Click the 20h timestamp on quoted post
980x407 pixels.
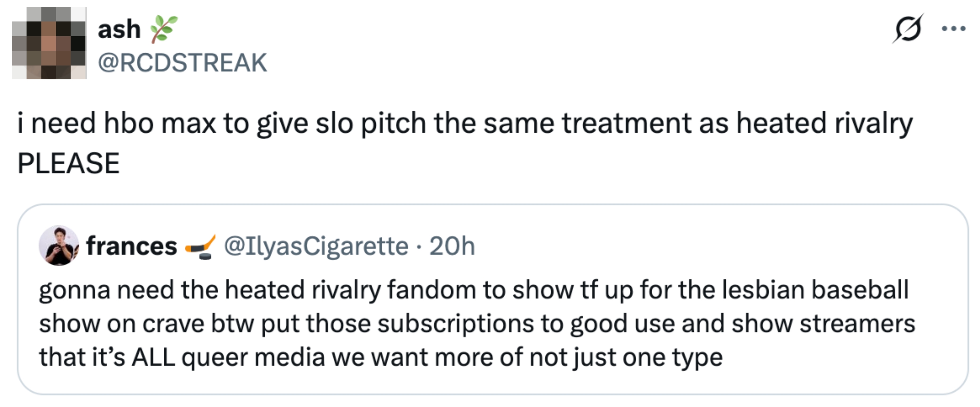pyautogui.click(x=452, y=246)
